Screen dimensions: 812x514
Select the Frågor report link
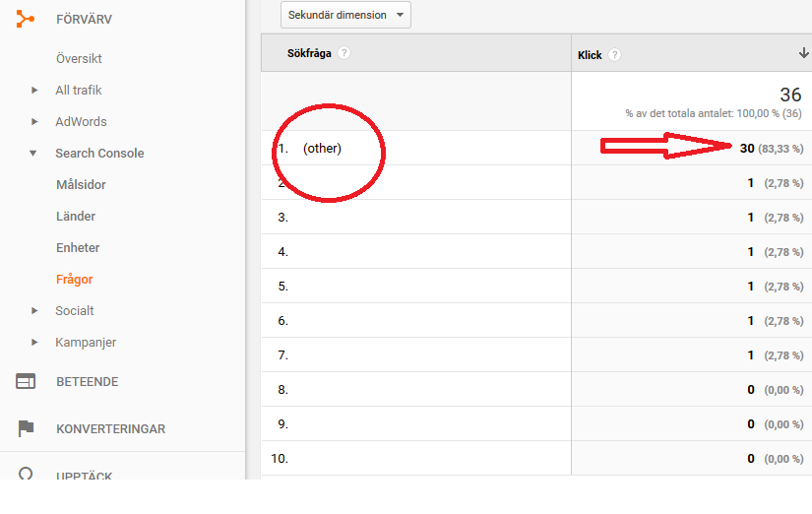click(75, 279)
